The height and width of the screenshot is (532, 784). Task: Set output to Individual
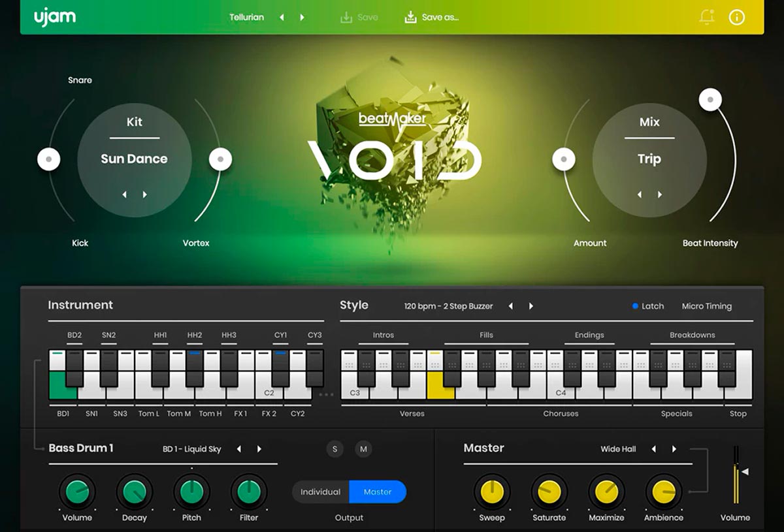tap(320, 492)
